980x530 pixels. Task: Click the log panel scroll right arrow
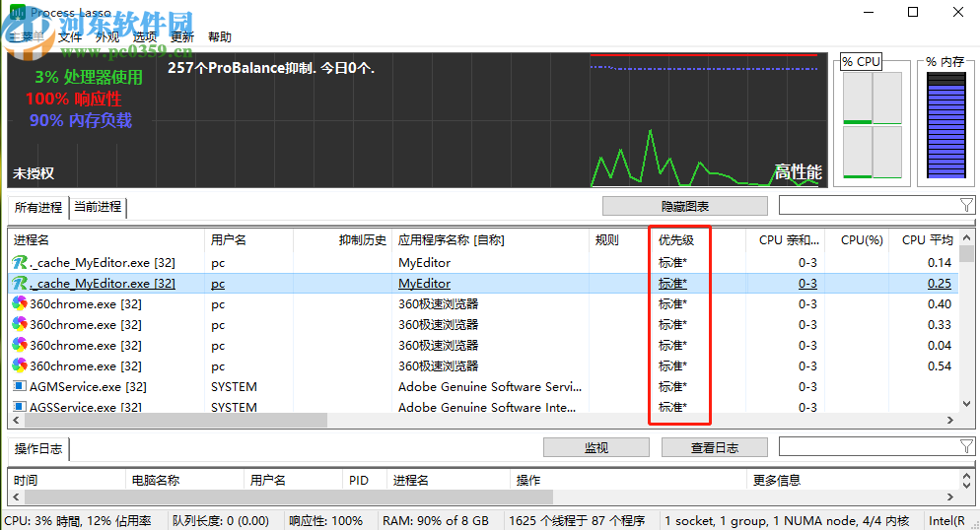click(950, 497)
